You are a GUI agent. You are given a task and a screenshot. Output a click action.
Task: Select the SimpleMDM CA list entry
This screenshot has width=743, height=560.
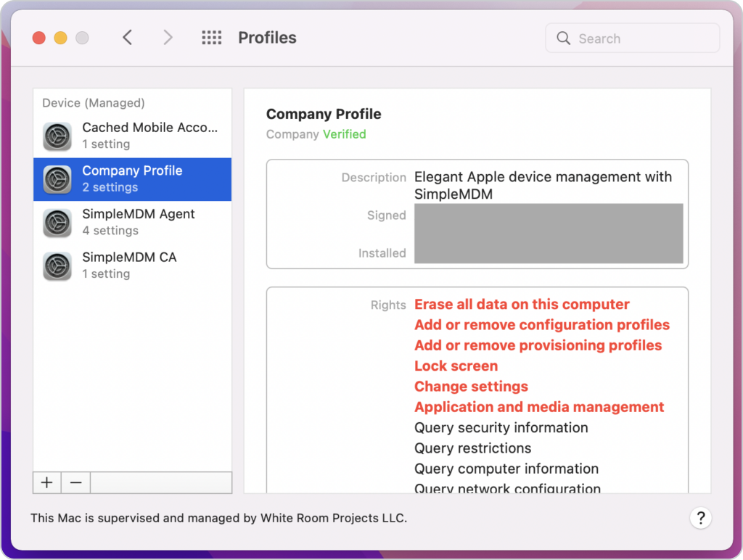(129, 258)
